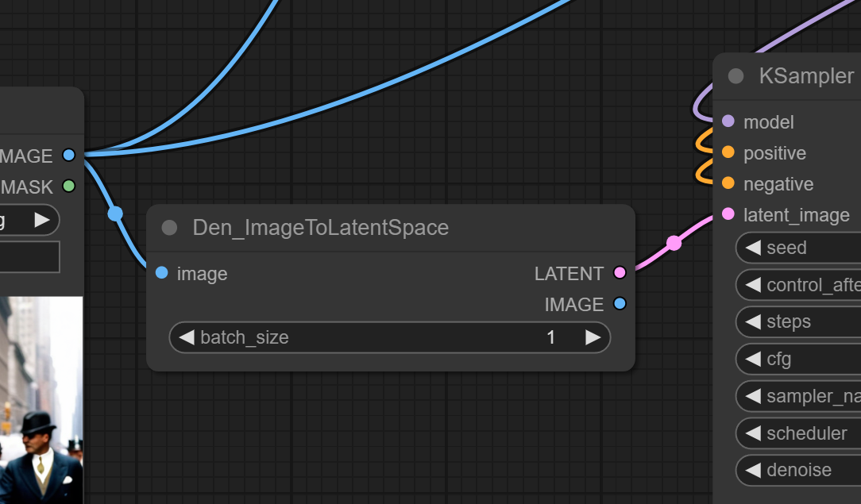
Task: Click the KSampler node title
Action: coord(807,76)
